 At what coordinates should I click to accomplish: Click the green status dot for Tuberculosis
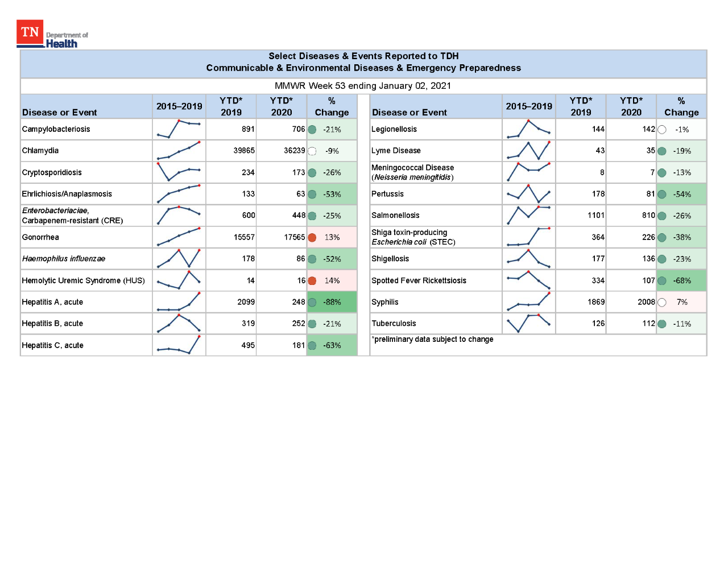pos(662,324)
